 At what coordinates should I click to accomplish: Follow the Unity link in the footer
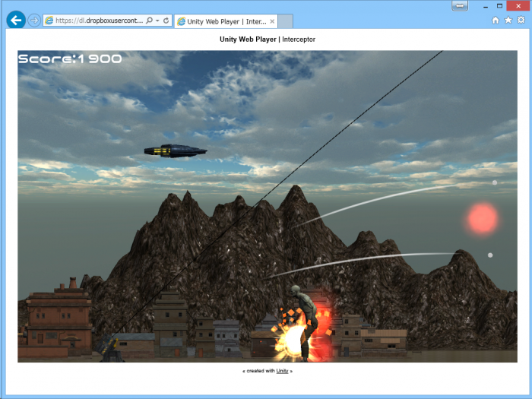pyautogui.click(x=282, y=371)
